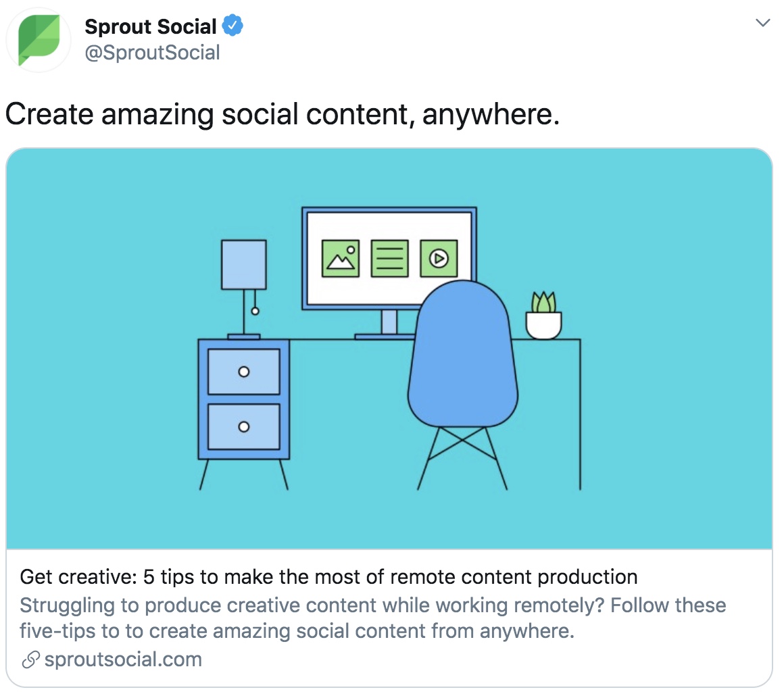Open the @SproutSocial handle link
Image resolution: width=784 pixels, height=696 pixels.
tap(152, 53)
